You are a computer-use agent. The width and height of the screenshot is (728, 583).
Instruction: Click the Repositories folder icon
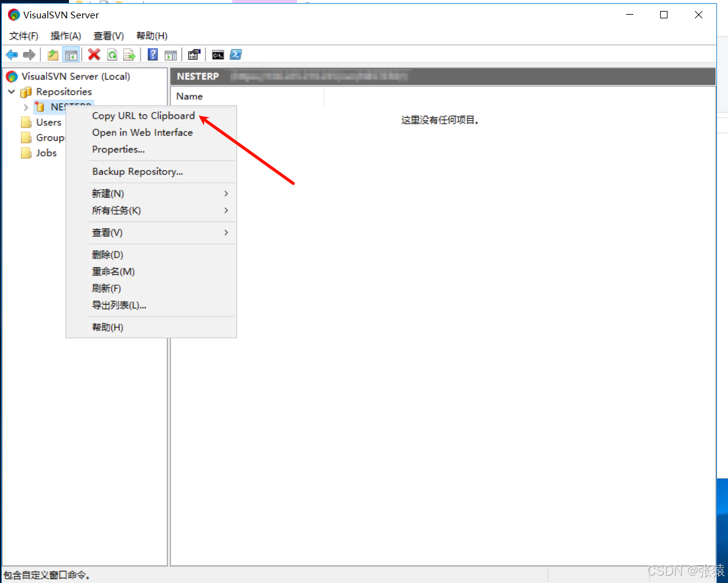pos(26,92)
